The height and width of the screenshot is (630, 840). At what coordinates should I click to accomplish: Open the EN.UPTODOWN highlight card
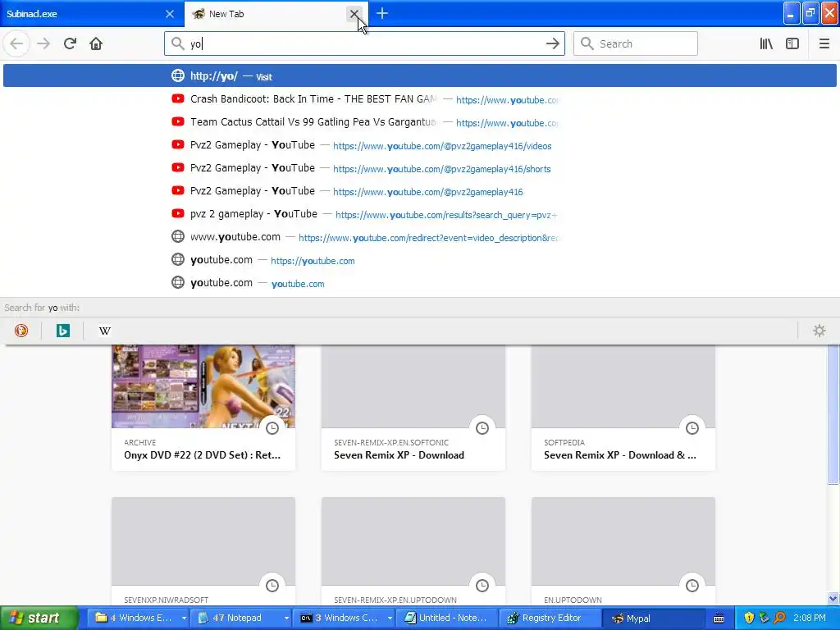623,552
